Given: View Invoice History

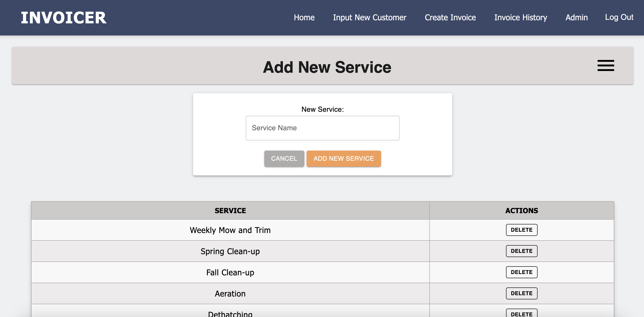Looking at the screenshot, I should [x=521, y=17].
